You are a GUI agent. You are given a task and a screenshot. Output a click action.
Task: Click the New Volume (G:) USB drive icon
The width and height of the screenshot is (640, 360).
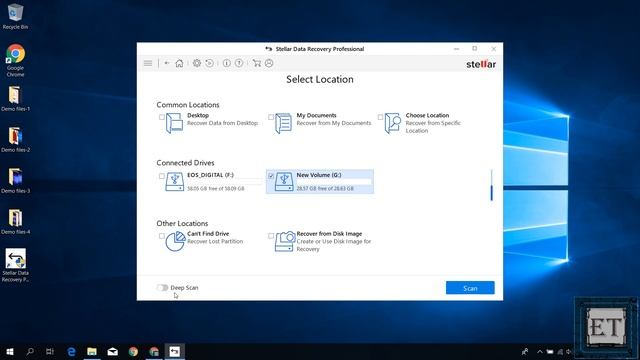coord(284,182)
